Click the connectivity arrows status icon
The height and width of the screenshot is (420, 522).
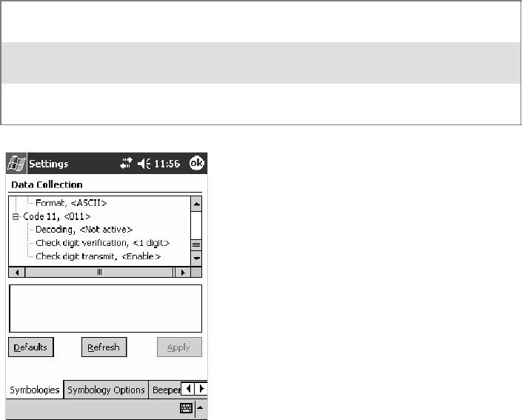tap(126, 164)
